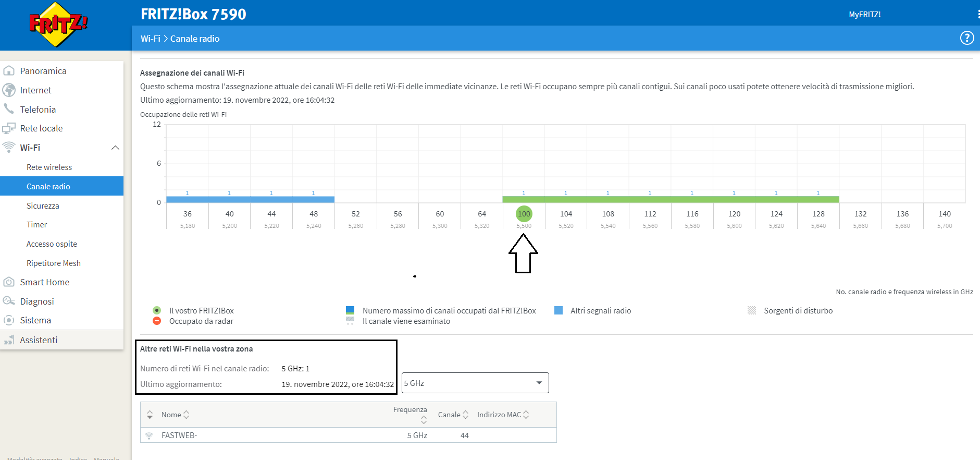Click channel 140 label on chart axis
The height and width of the screenshot is (460, 980).
(x=945, y=214)
